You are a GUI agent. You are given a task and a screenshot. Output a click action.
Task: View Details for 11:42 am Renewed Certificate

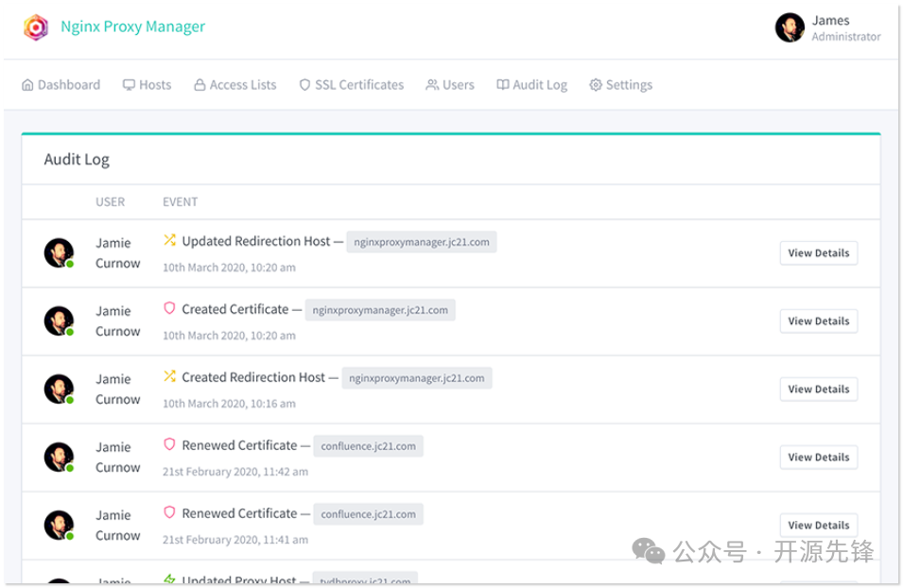tap(818, 457)
